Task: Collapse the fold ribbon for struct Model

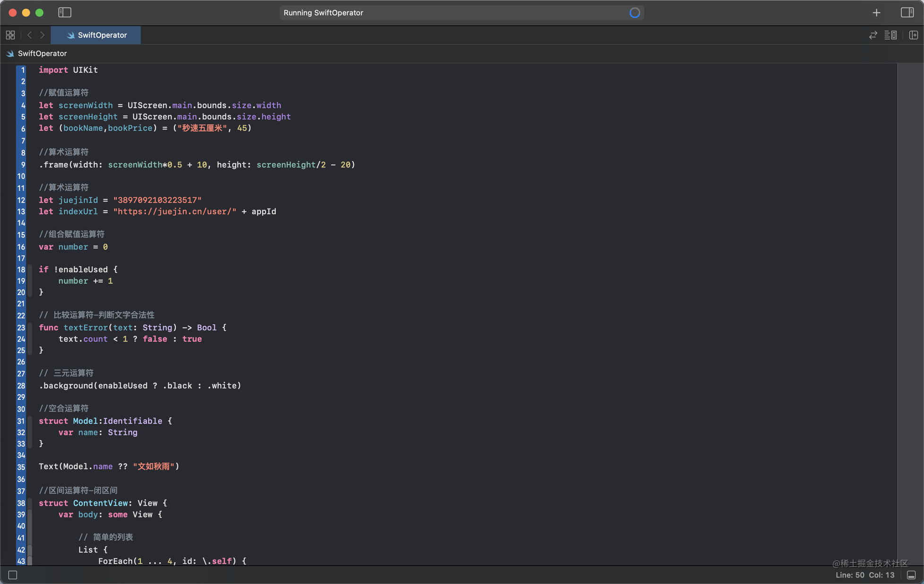Action: (x=30, y=432)
